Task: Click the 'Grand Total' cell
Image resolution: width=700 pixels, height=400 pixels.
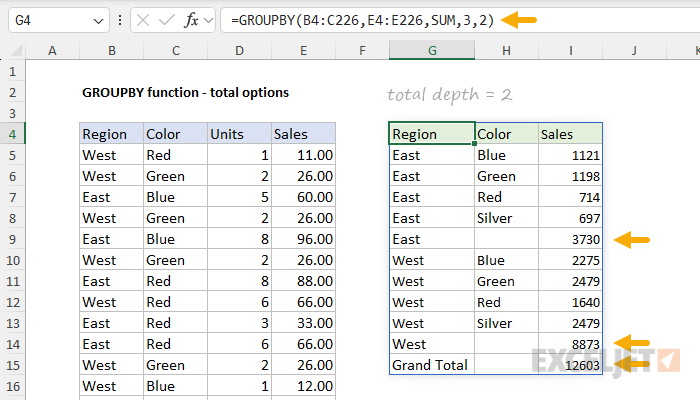Action: [432, 365]
